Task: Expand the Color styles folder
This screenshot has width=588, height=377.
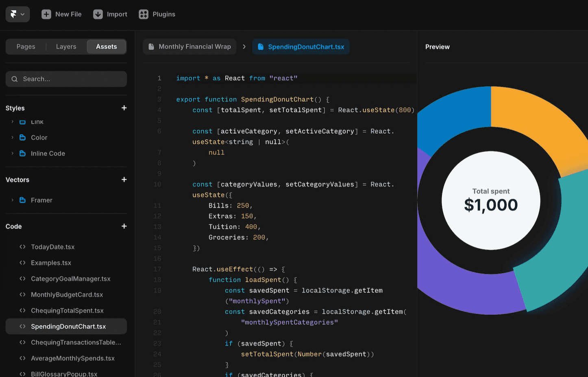Action: coord(12,138)
